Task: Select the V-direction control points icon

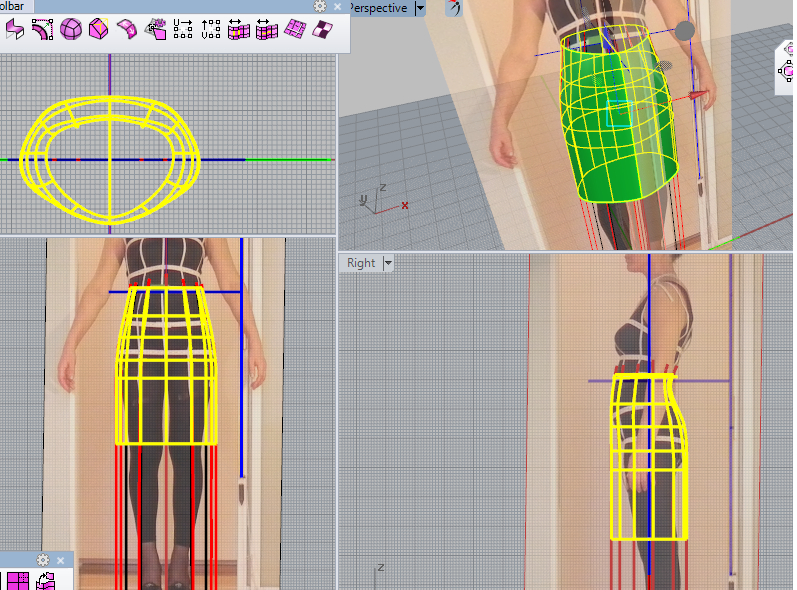Action: (211, 29)
